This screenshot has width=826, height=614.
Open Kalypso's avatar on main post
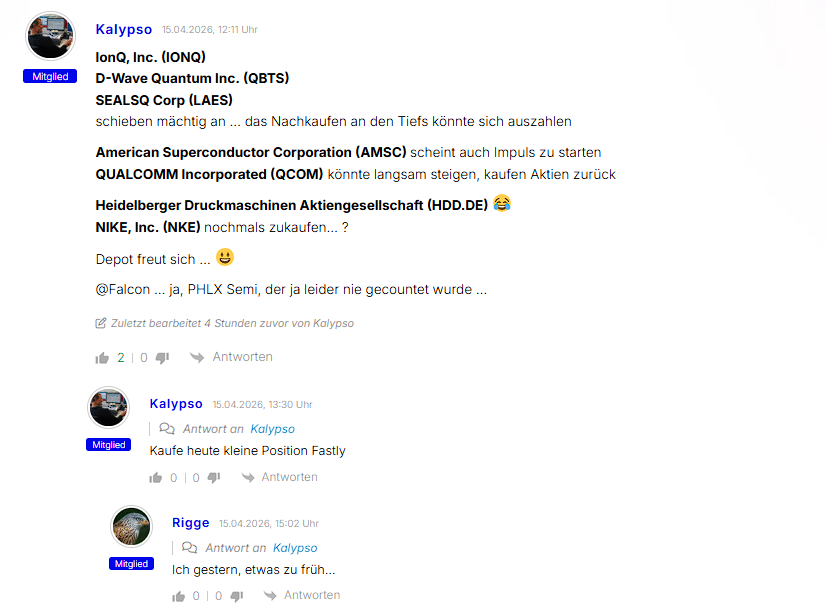coord(51,36)
